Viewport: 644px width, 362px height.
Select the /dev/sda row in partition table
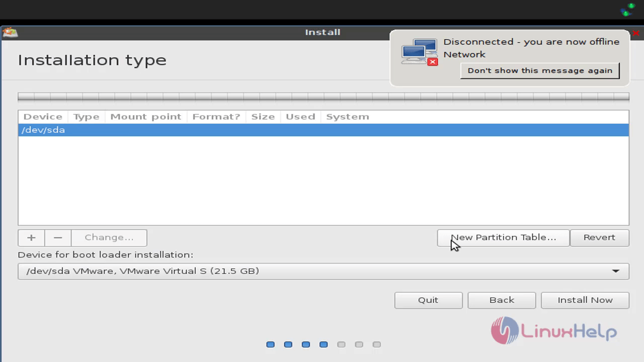click(324, 130)
